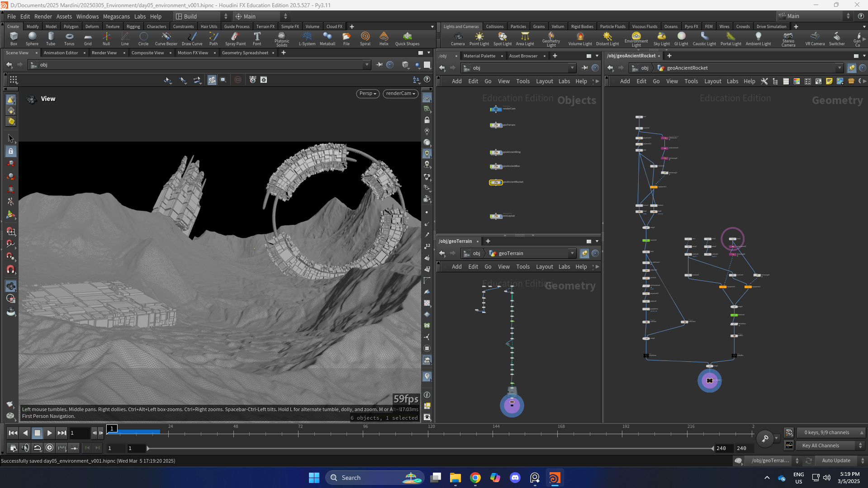The image size is (868, 488).
Task: Click the Spiral shelf tool
Action: (365, 38)
